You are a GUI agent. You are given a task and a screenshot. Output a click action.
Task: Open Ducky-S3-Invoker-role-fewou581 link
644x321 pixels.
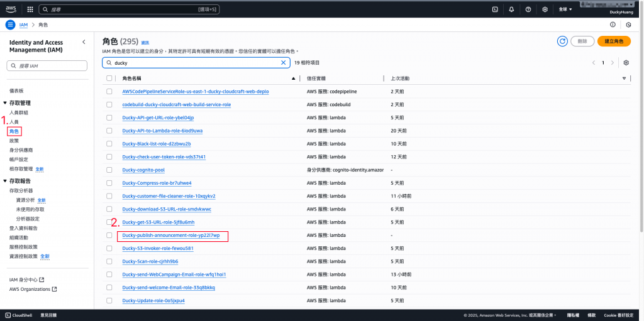(x=158, y=248)
